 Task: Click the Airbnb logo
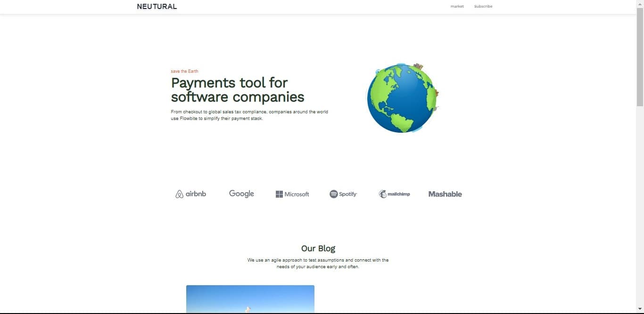(x=190, y=194)
